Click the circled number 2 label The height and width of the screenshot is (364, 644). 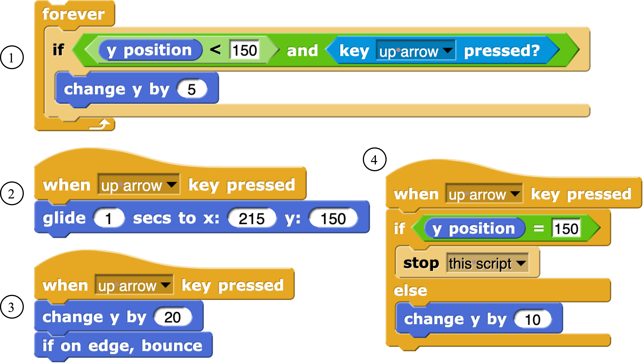(x=12, y=193)
